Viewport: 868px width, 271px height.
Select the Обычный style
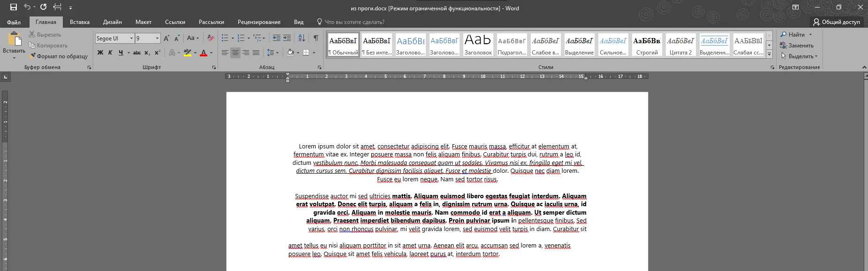(x=343, y=45)
